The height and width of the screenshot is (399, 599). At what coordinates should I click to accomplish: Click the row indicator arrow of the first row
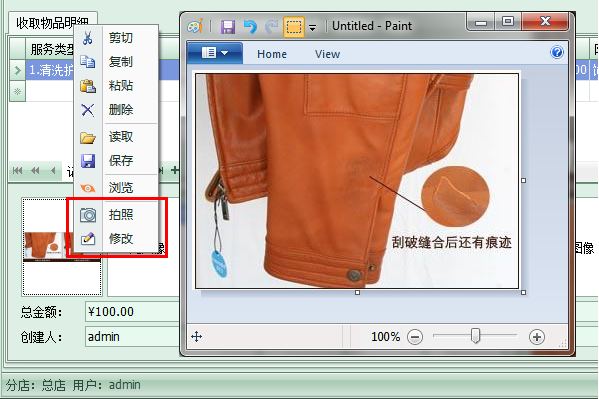pyautogui.click(x=17, y=70)
